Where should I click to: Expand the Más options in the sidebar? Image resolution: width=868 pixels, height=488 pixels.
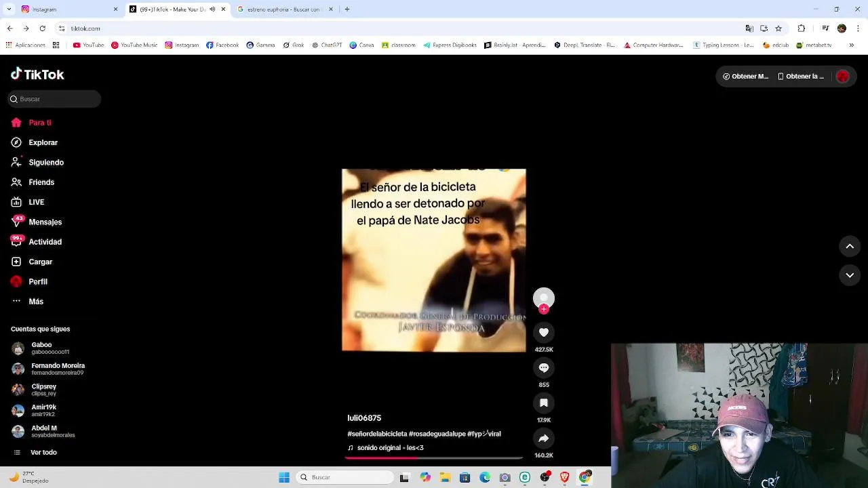27,302
